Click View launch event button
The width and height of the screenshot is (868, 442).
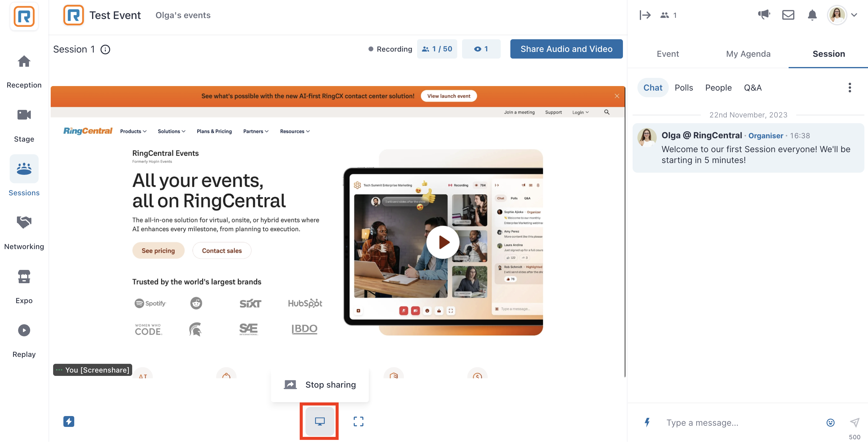448,96
